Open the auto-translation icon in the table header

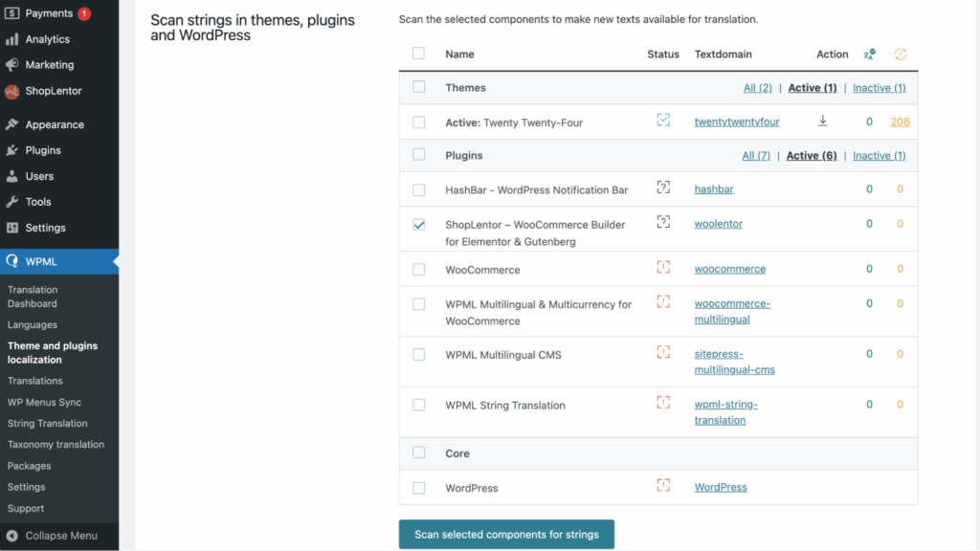pos(869,55)
